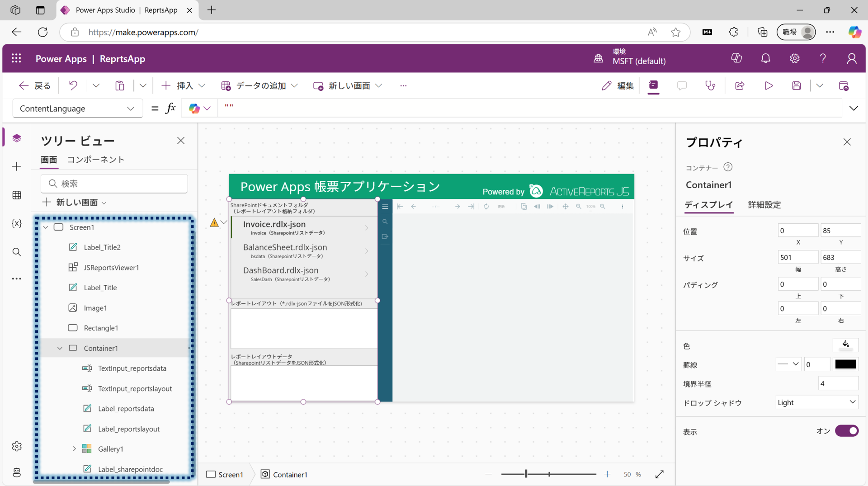The width and height of the screenshot is (868, 486).
Task: Expand the Gallery1 tree node
Action: [x=74, y=449]
